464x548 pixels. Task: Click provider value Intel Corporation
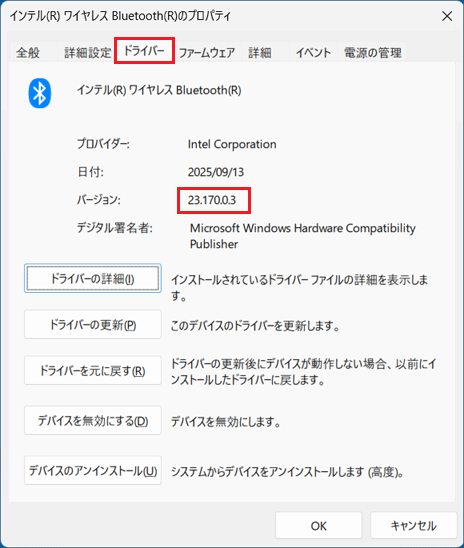click(x=232, y=144)
